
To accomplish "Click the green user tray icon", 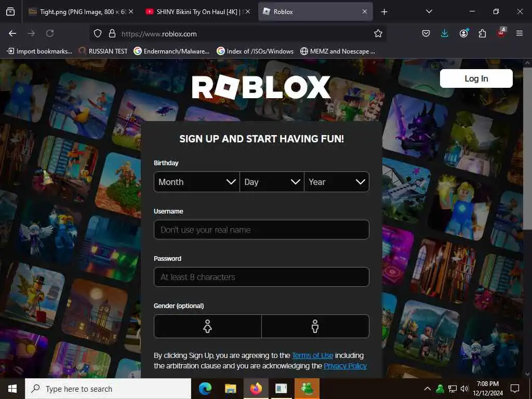I will 440,389.
